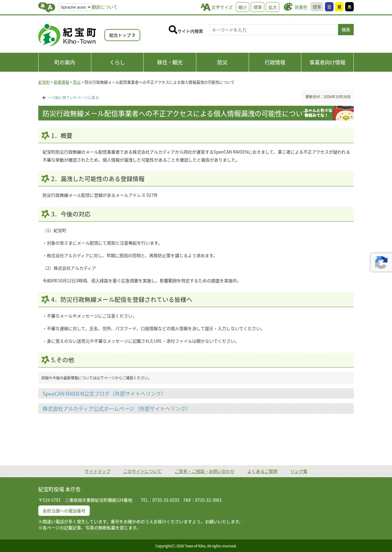
Task: Open よくあるご質問 footer link
Action: [x=262, y=471]
